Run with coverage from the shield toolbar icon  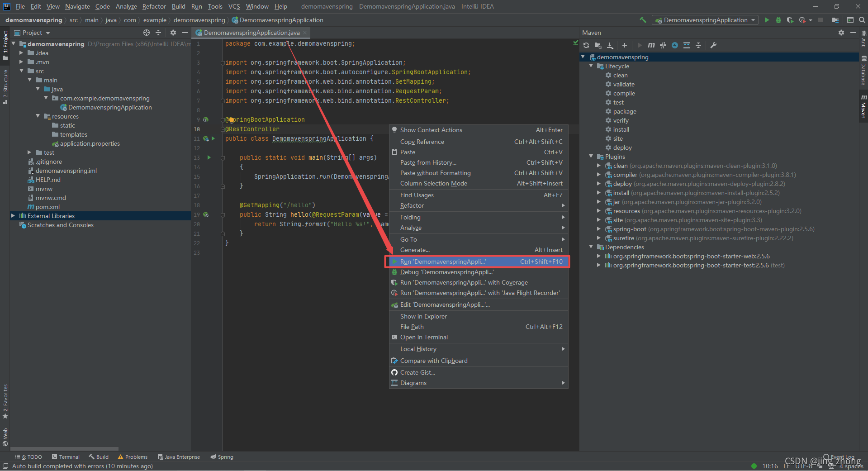tap(790, 20)
